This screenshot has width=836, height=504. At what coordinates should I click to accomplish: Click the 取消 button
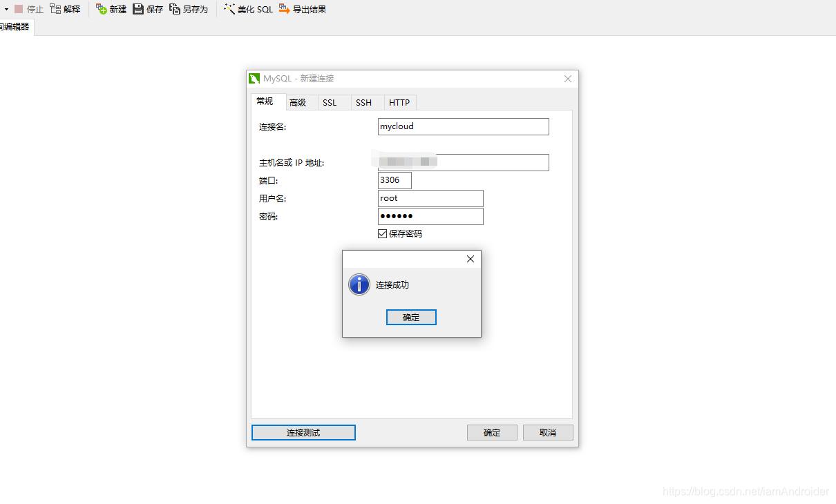coord(548,432)
